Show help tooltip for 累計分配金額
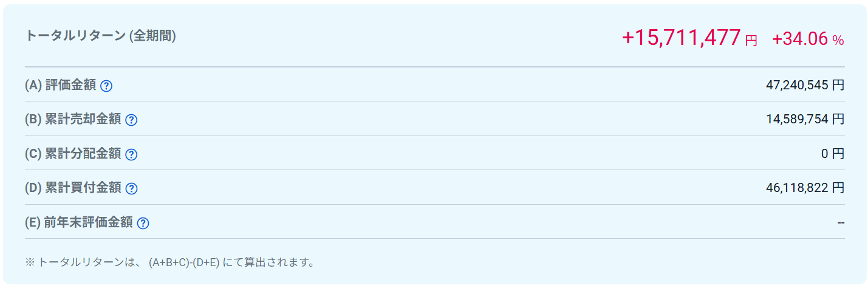Image resolution: width=868 pixels, height=288 pixels. coord(131,154)
